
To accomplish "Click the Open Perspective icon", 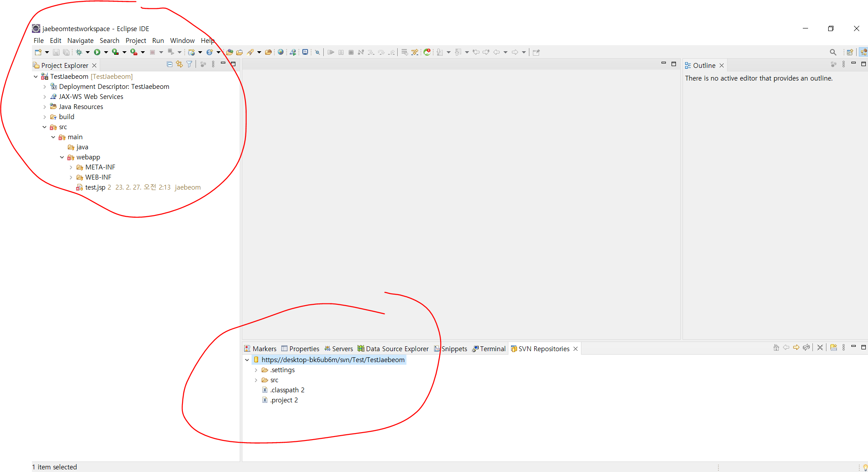I will tap(850, 53).
